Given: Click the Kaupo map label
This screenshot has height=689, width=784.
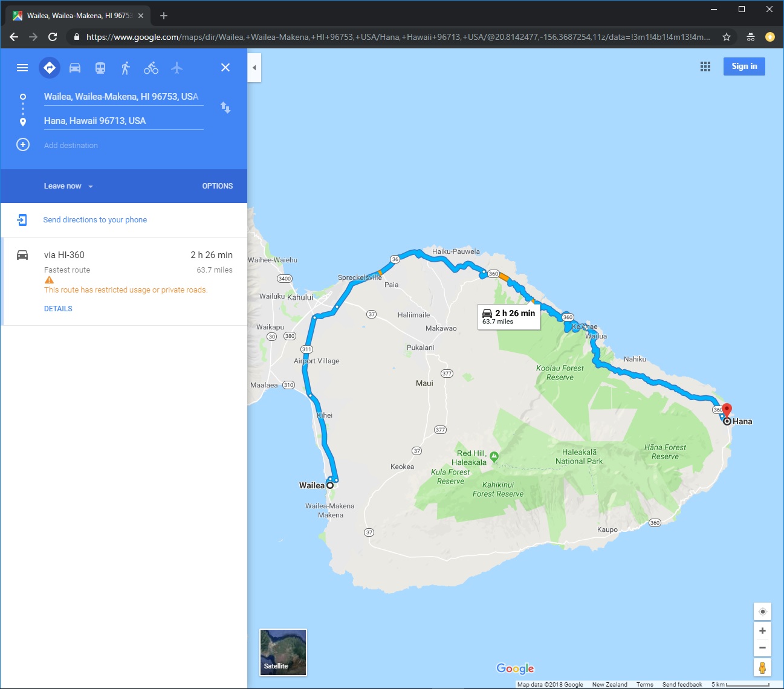Looking at the screenshot, I should [607, 529].
